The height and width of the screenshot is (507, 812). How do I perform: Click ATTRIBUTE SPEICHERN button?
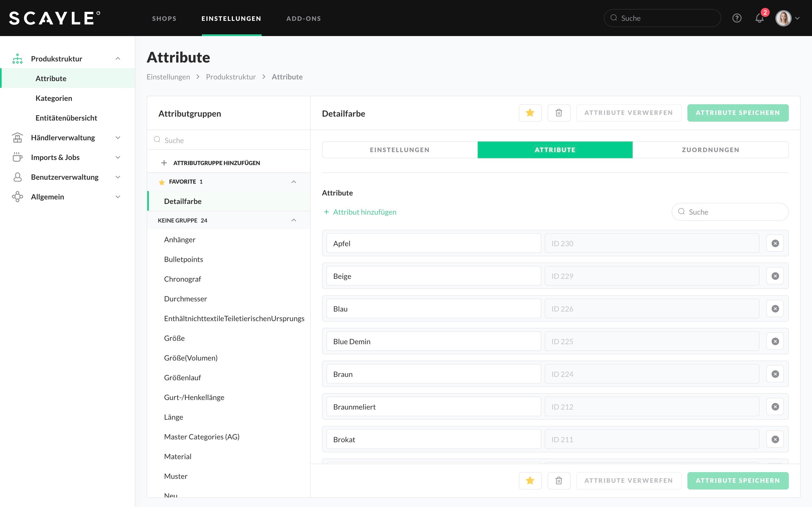[x=738, y=113]
